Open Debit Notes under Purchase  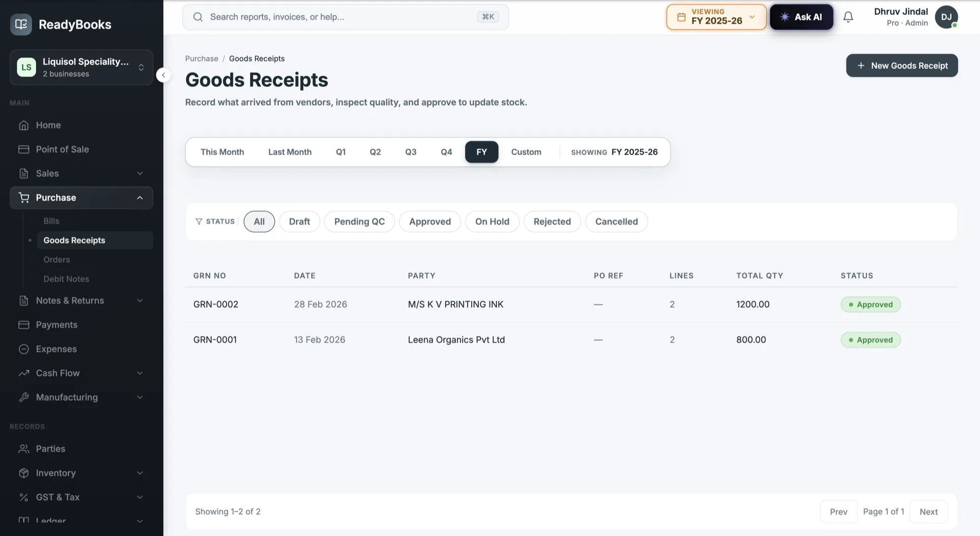pyautogui.click(x=66, y=279)
